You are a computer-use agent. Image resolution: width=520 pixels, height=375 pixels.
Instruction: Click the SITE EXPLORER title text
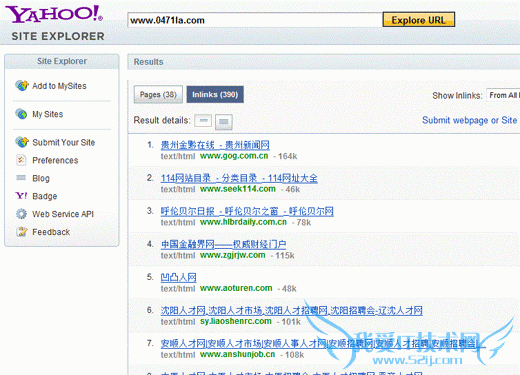tap(58, 36)
